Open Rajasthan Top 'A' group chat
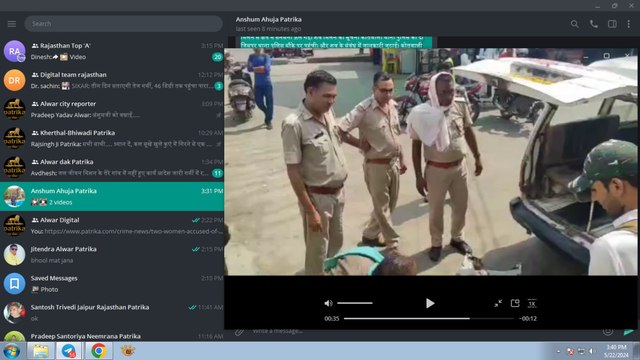The image size is (640, 360). pyautogui.click(x=112, y=51)
